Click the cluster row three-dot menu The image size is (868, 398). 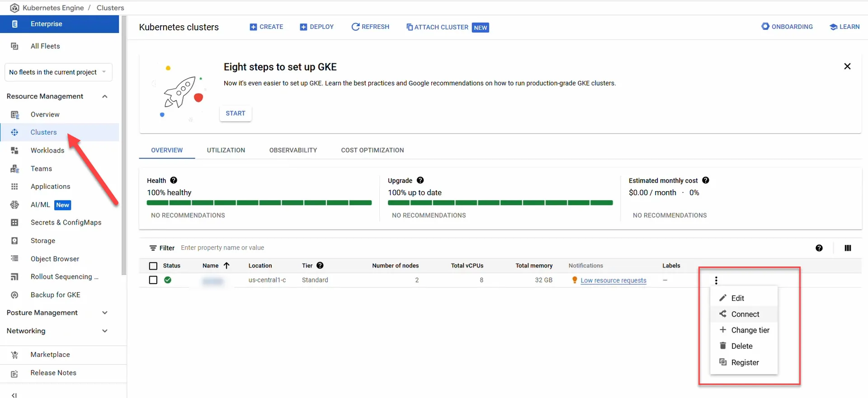pos(716,281)
